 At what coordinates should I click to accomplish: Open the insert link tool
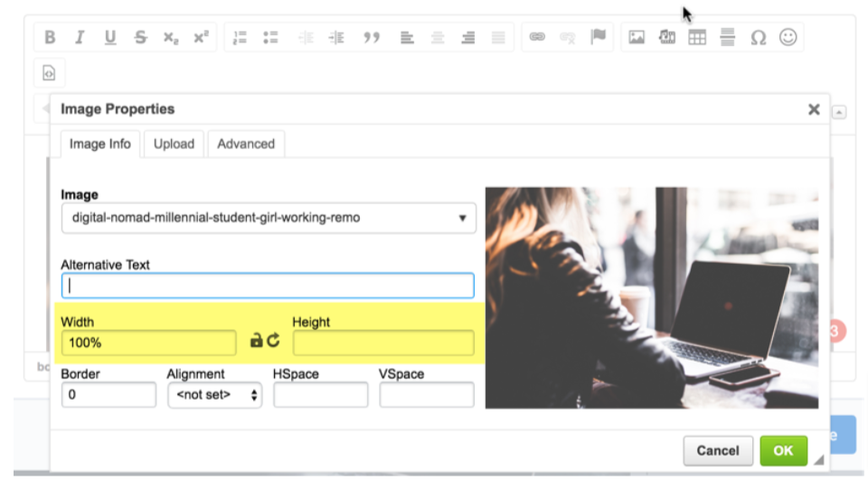[537, 37]
